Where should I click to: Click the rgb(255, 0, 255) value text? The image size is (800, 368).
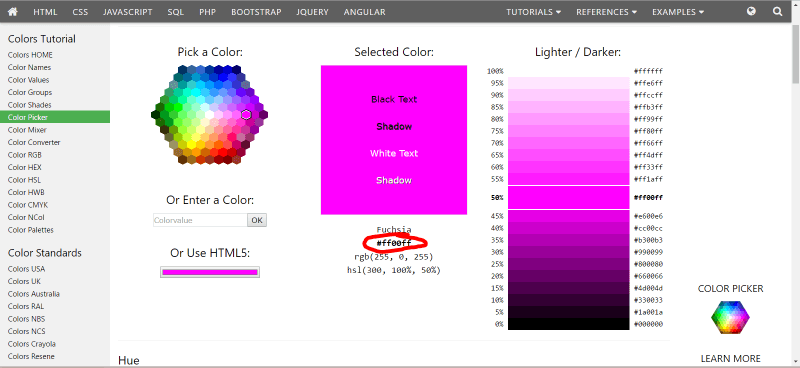click(393, 257)
